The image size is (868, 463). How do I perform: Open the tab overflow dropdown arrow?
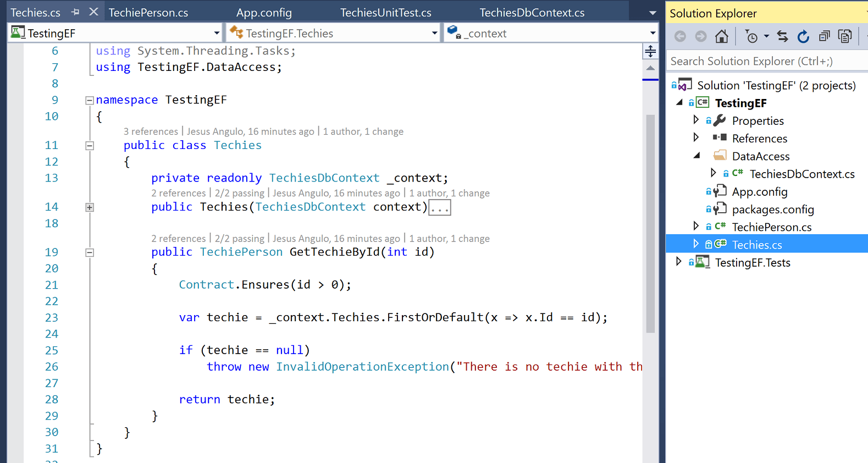click(653, 13)
